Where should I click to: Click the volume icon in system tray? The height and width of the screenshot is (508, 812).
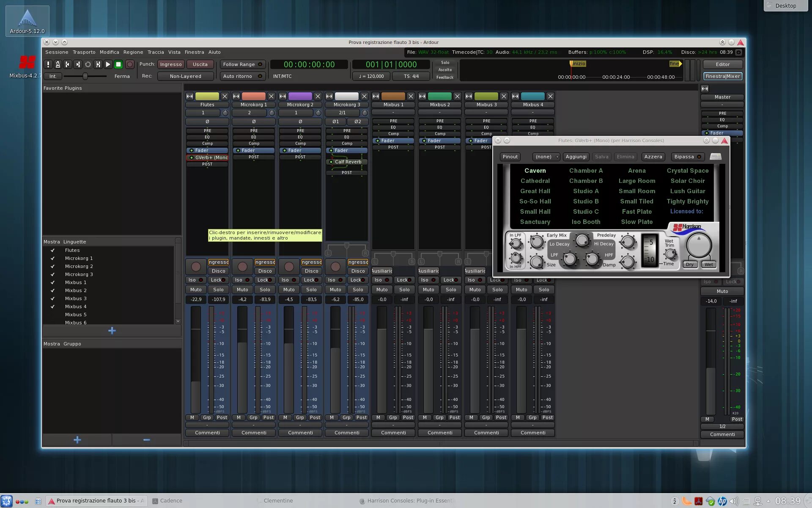[x=734, y=501]
